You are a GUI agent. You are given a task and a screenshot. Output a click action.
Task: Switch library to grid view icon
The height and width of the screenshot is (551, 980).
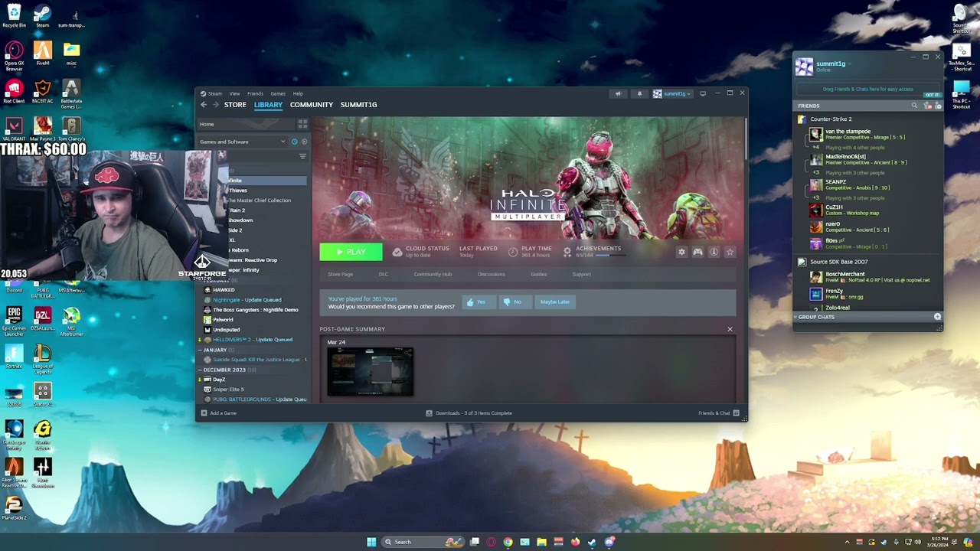click(302, 124)
